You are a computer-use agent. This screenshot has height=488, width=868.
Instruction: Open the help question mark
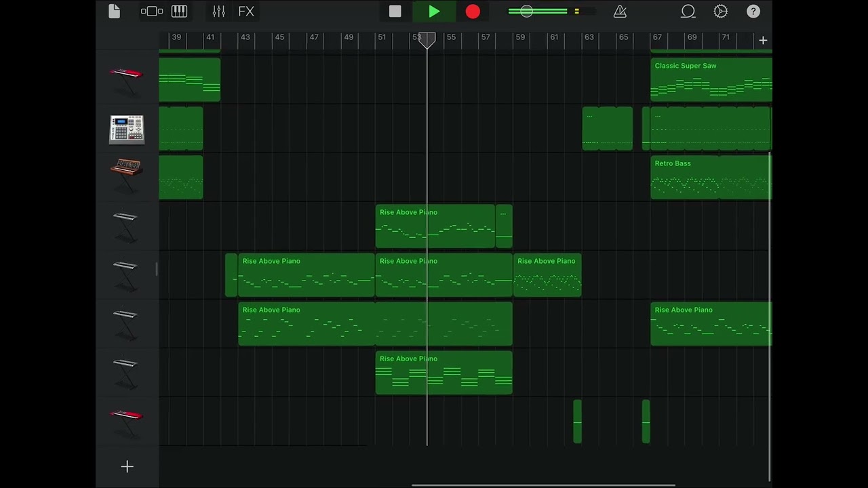coord(753,12)
